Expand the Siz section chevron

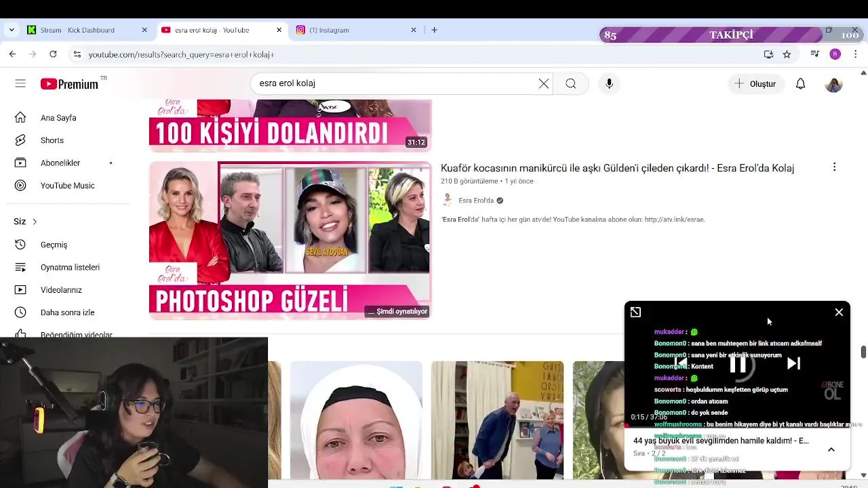pyautogui.click(x=35, y=222)
